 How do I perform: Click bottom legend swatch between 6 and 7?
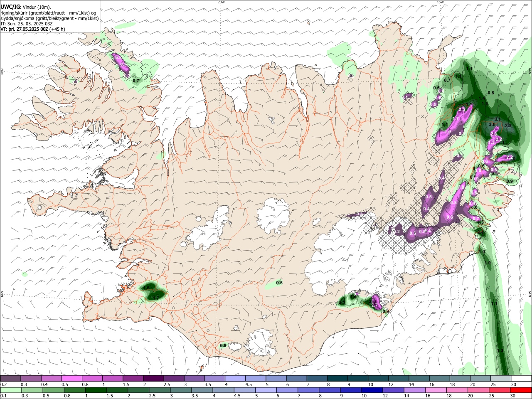tap(286, 390)
